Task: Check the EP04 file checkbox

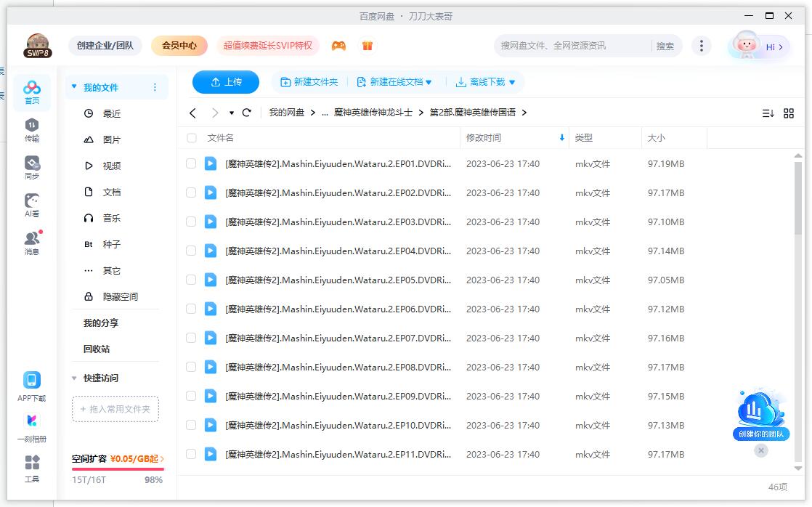Action: tap(191, 251)
